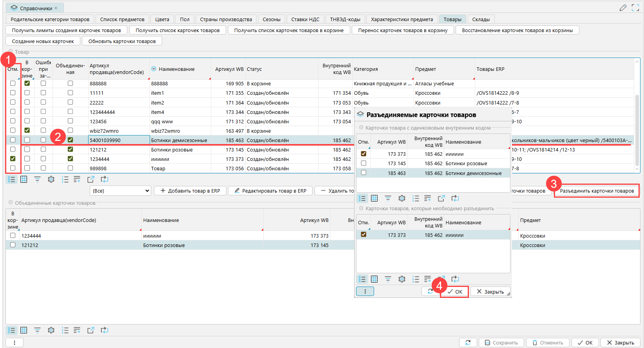Click settings gear under the Товар table

pos(51,179)
